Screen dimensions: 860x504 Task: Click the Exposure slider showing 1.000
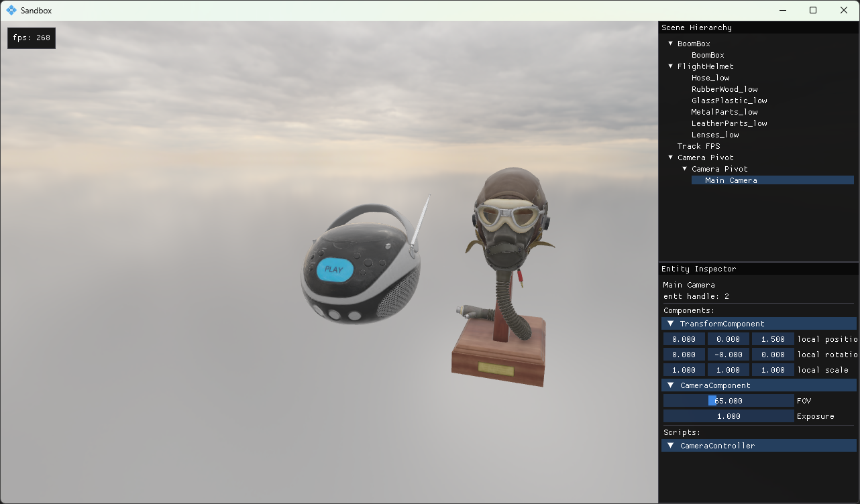point(729,416)
